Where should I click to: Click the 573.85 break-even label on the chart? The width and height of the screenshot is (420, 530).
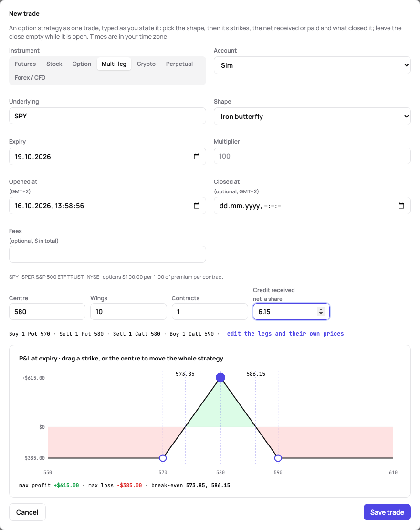(x=185, y=374)
